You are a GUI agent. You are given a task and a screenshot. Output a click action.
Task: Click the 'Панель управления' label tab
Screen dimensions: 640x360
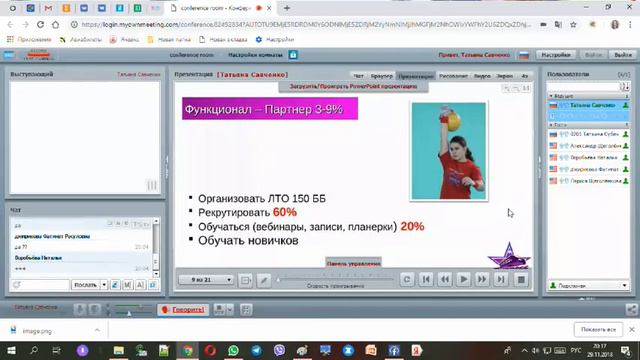(353, 263)
